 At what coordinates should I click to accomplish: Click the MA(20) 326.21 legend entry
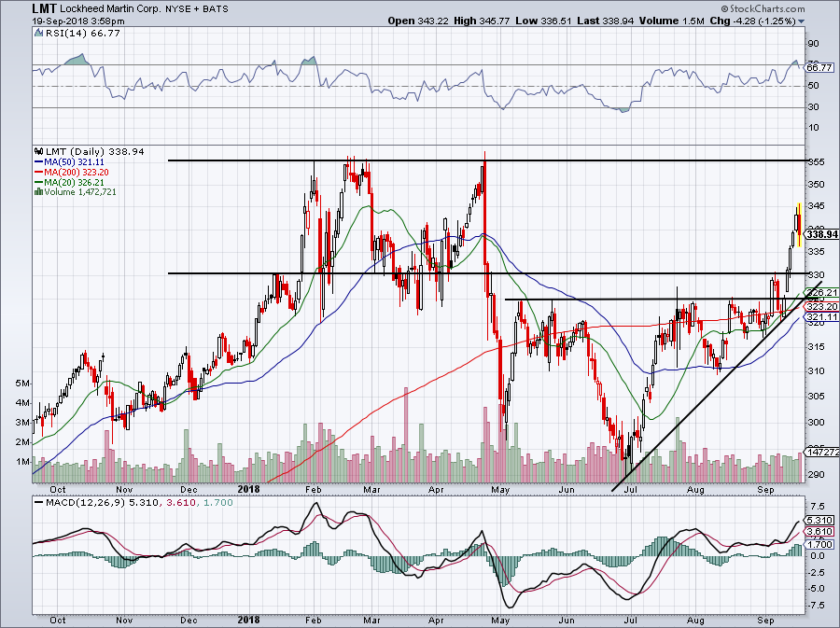coord(75,183)
